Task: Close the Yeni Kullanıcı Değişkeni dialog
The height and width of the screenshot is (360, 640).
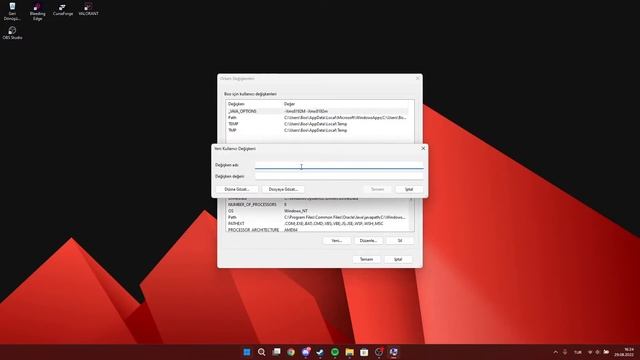Action: click(423, 149)
